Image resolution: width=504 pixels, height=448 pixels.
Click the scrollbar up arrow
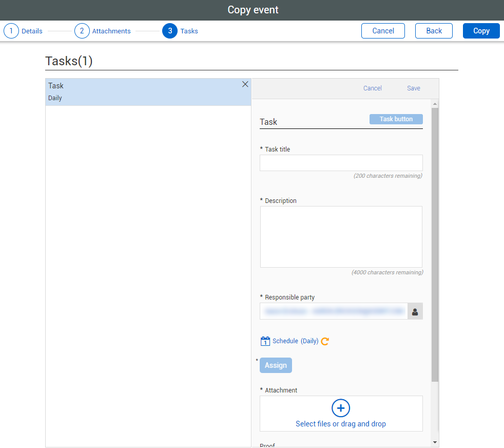pos(435,104)
